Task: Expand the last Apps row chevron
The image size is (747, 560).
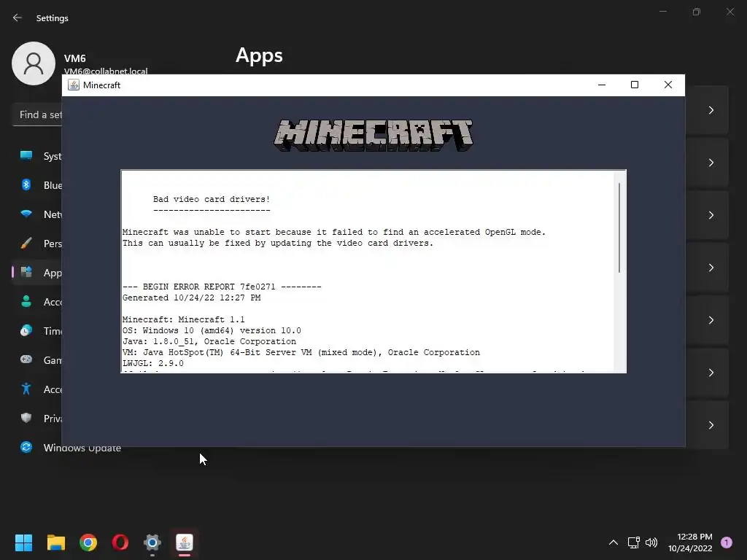Action: tap(711, 425)
